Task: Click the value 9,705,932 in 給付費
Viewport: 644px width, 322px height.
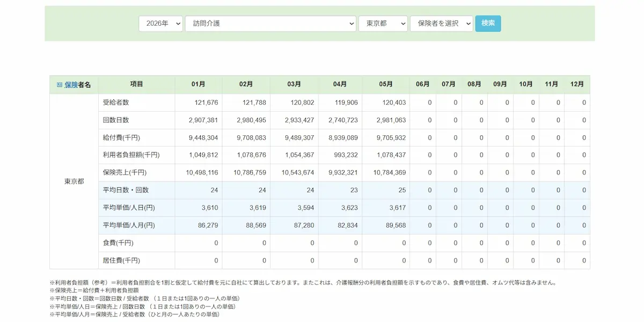Action: 391,138
